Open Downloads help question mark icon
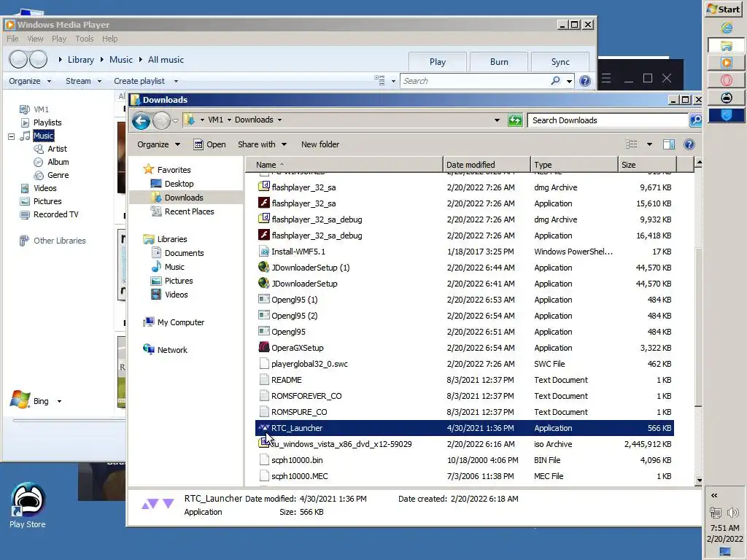747x560 pixels. [689, 144]
